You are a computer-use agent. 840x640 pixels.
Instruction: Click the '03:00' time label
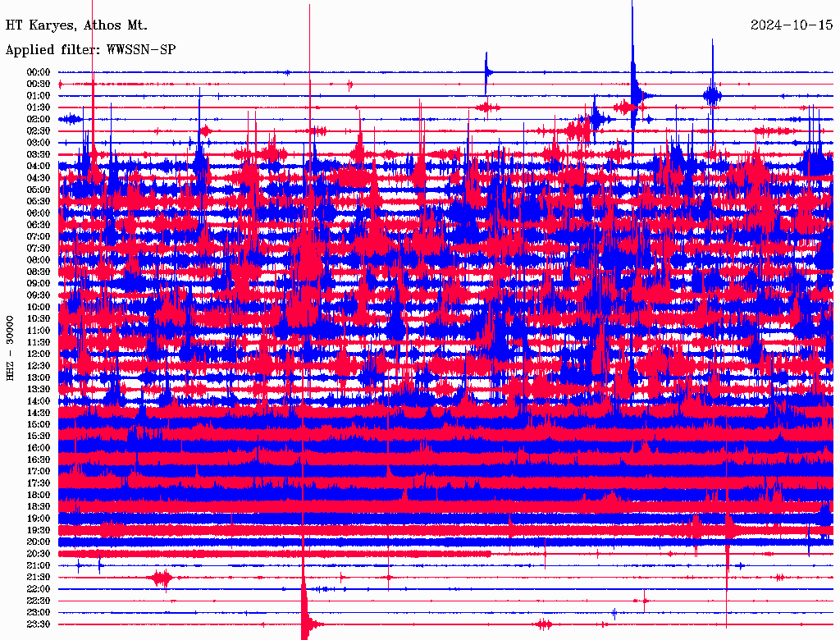pyautogui.click(x=39, y=143)
